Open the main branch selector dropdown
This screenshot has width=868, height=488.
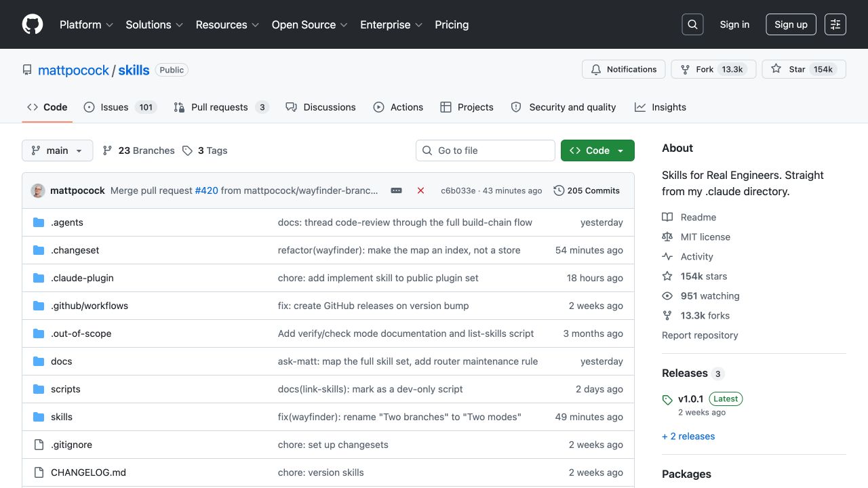[x=57, y=150]
